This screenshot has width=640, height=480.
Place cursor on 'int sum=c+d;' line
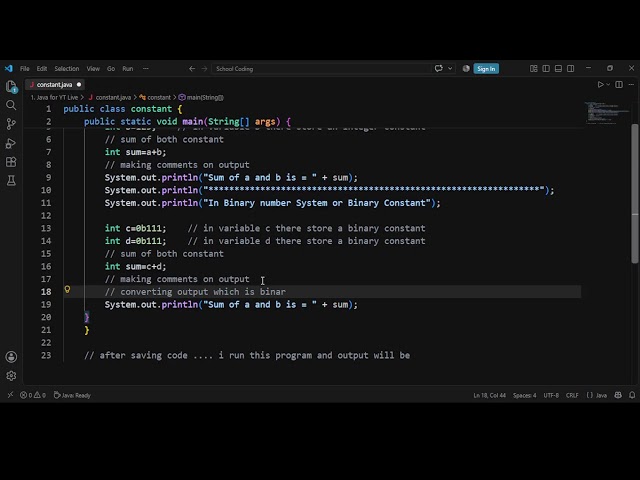(136, 267)
